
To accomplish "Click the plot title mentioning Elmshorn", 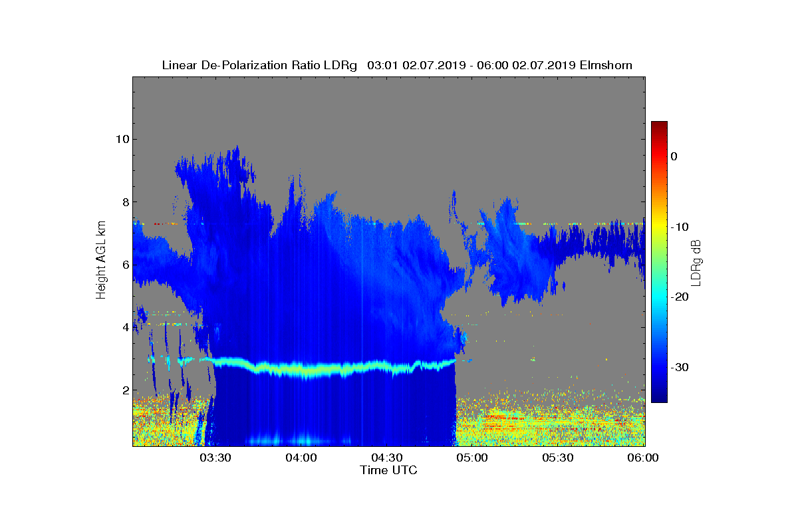I will coord(397,65).
